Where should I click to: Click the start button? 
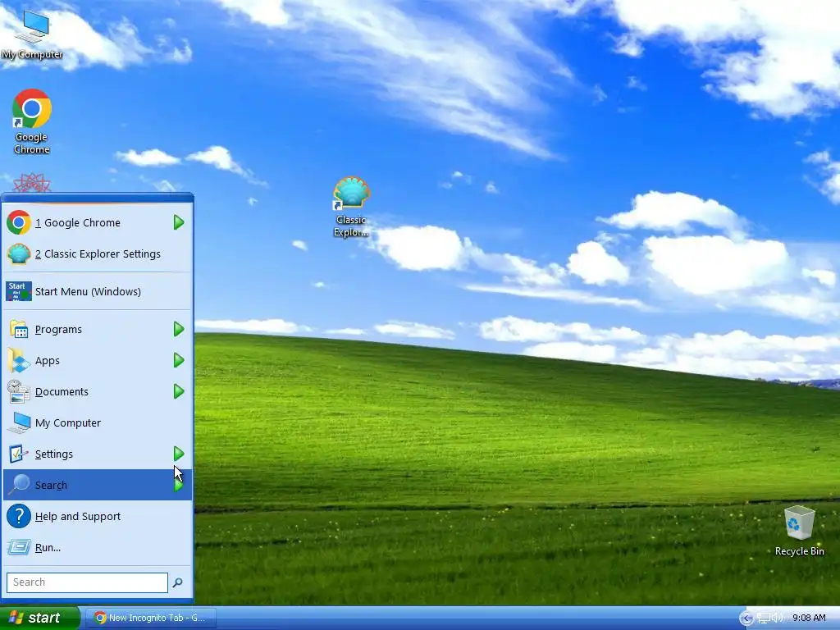tap(39, 619)
